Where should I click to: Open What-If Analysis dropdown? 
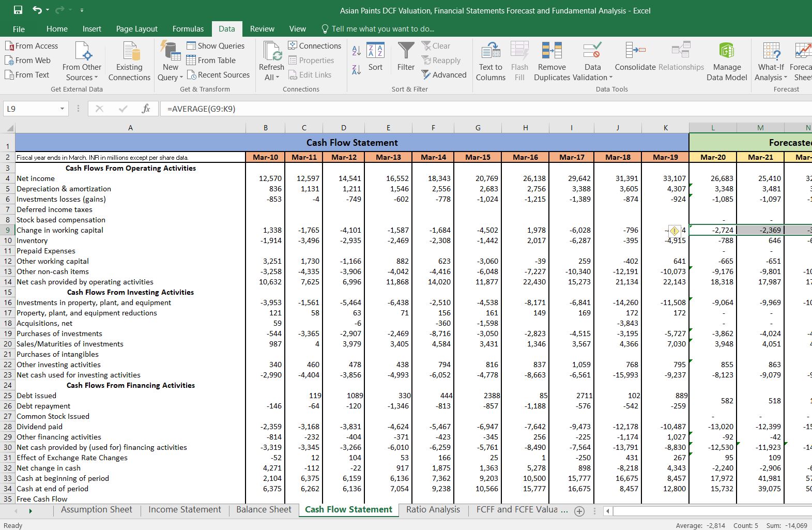[x=771, y=61]
